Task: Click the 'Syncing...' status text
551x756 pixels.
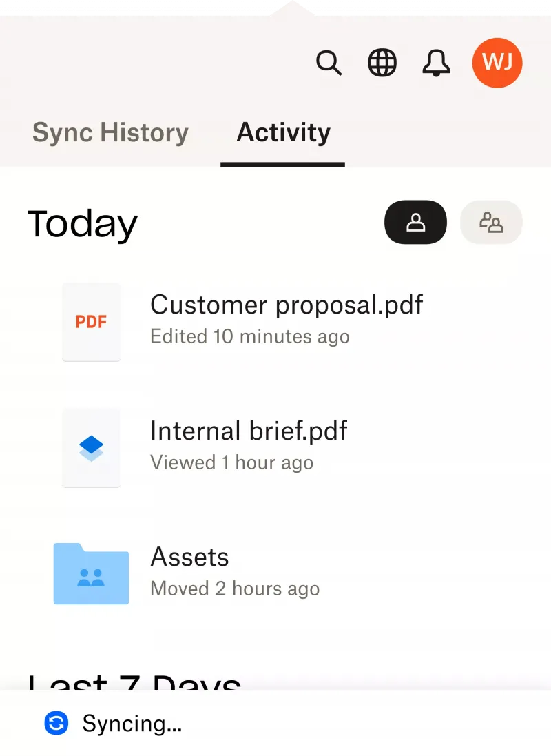Action: point(132,724)
